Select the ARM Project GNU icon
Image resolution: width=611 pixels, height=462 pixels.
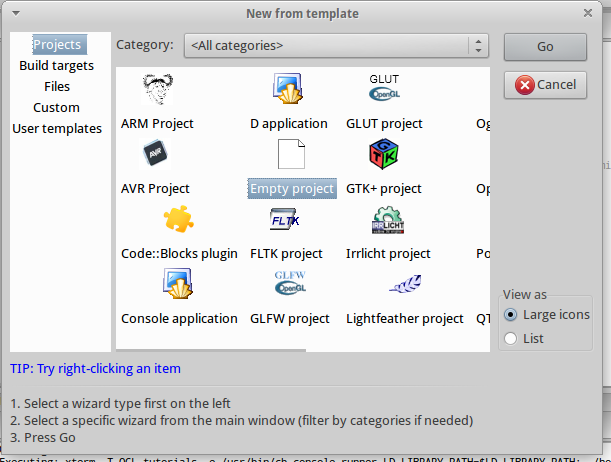tap(157, 89)
